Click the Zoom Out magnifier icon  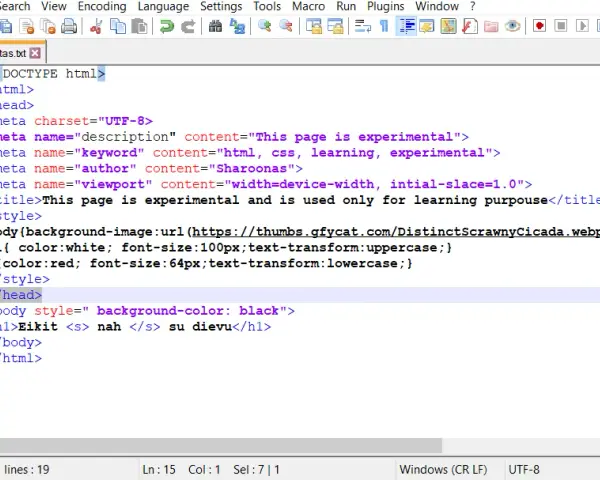pyautogui.click(x=286, y=26)
